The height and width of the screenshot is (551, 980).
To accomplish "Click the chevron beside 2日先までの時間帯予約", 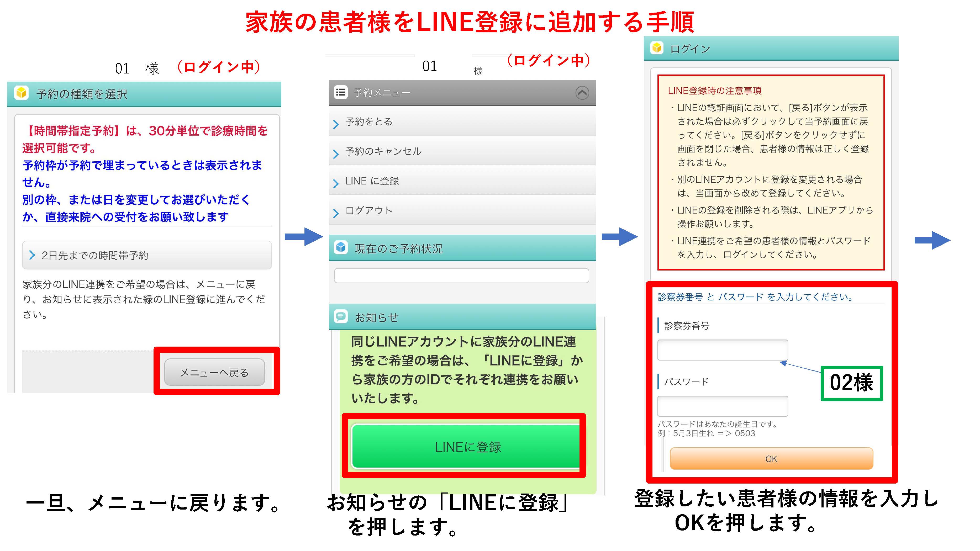I will pos(32,255).
